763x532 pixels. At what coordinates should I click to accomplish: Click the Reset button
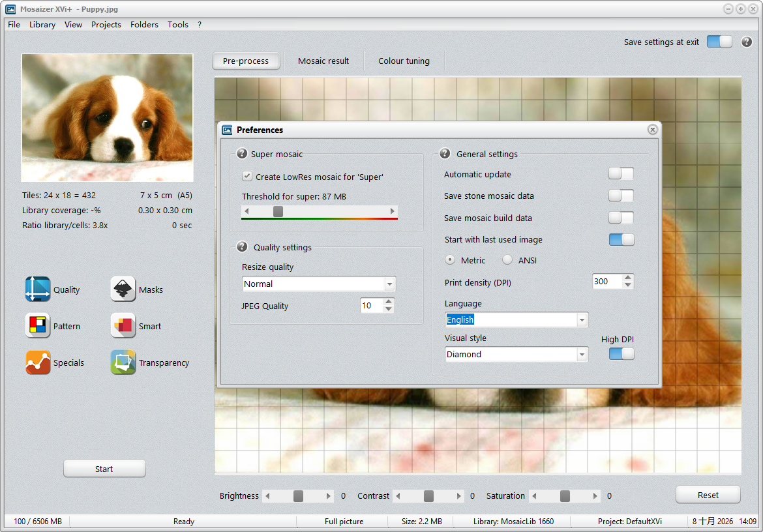(708, 495)
